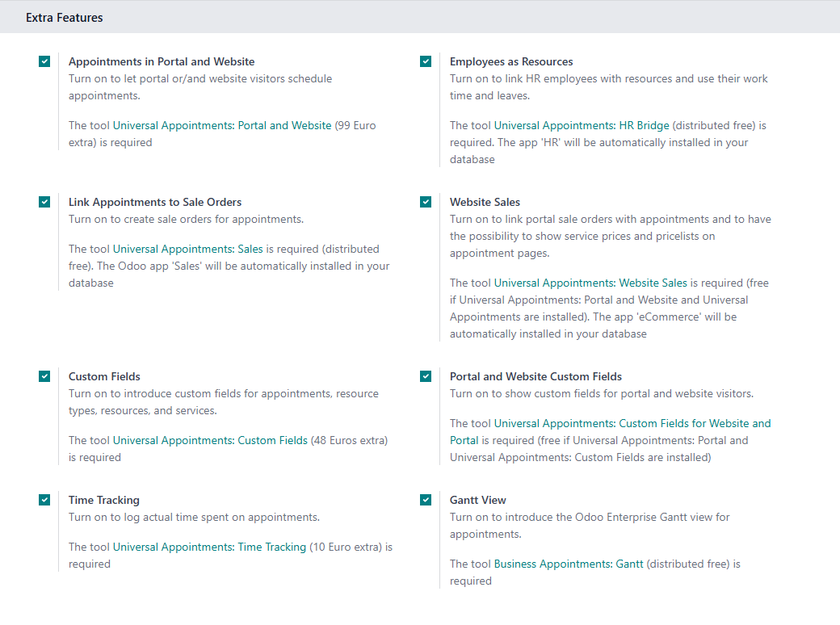Click the Gantt View label
Screen dimensions: 840x625
point(478,500)
